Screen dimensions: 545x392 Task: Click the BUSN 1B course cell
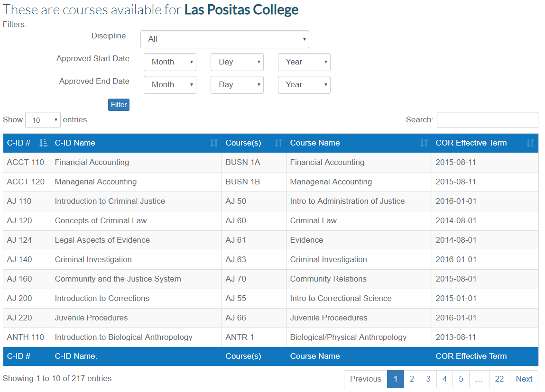tap(254, 182)
